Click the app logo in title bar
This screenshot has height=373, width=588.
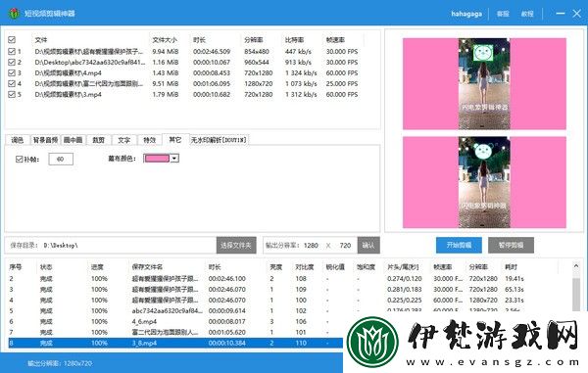pyautogui.click(x=14, y=14)
